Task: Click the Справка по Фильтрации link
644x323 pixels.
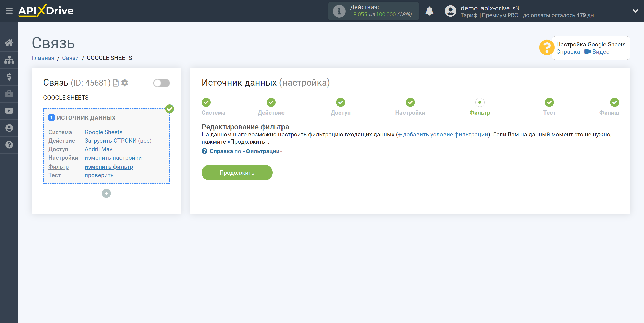Action: coord(243,151)
